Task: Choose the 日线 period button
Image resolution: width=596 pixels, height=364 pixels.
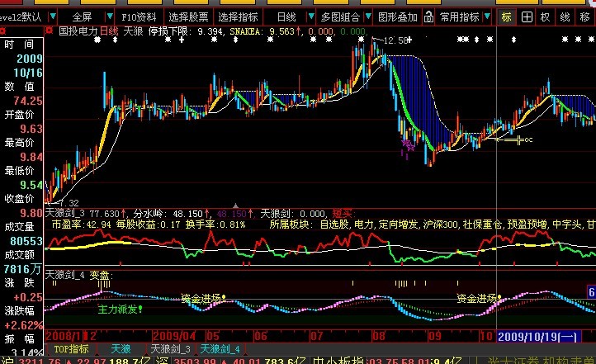Action: 286,17
